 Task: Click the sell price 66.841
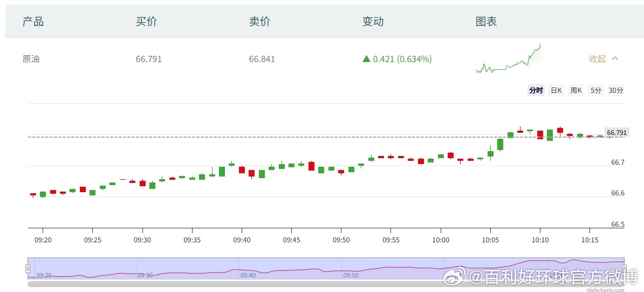(262, 59)
